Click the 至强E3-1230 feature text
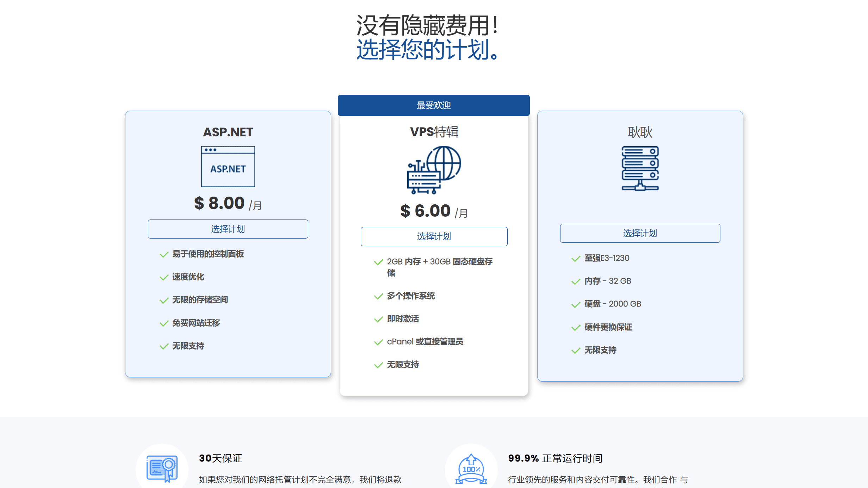Image resolution: width=868 pixels, height=488 pixels. coord(607,258)
